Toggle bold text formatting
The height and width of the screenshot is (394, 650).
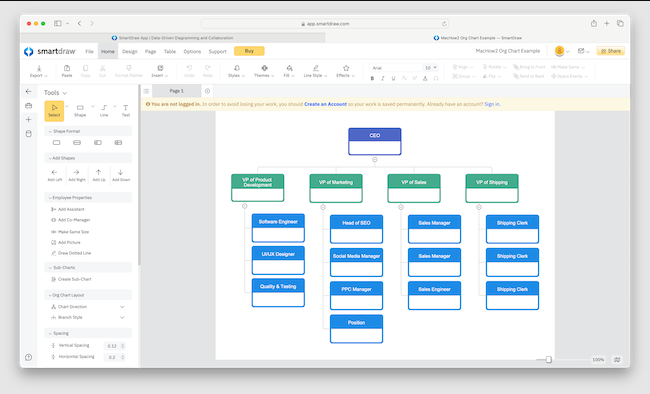(x=372, y=78)
